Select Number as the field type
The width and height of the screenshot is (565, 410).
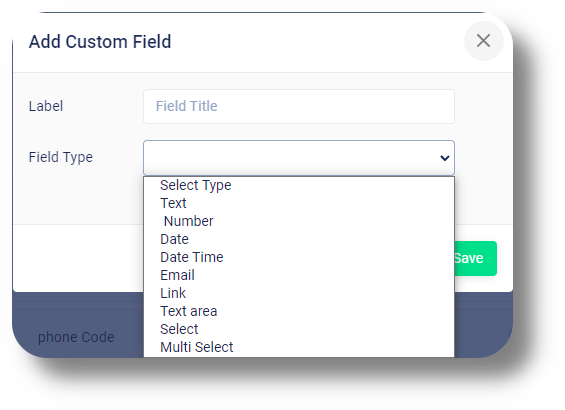tap(299, 221)
